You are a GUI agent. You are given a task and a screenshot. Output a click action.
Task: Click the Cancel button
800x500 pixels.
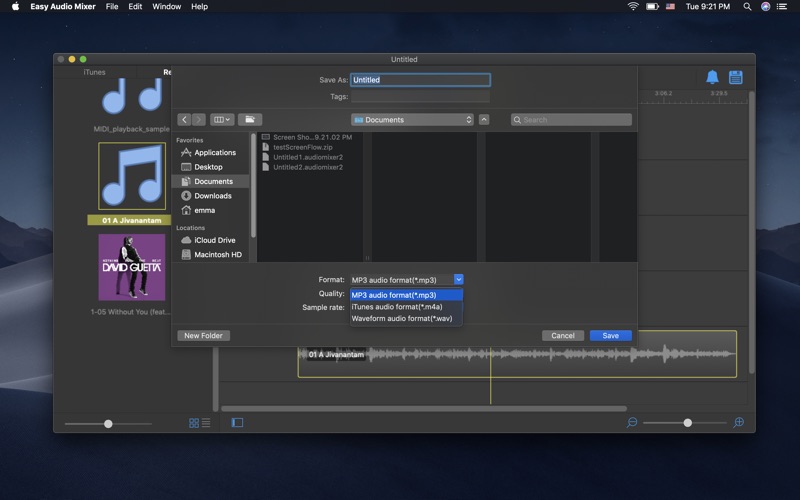(563, 335)
